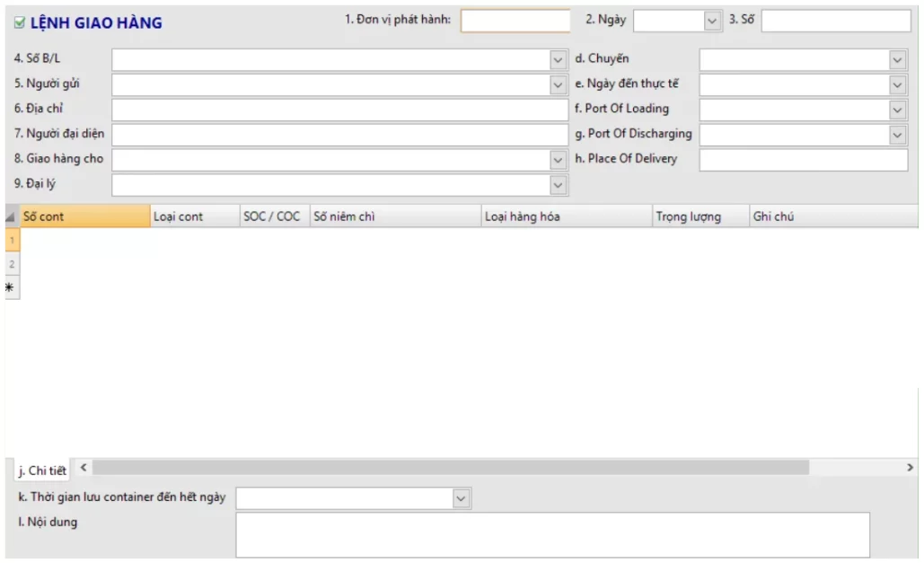This screenshot has width=924, height=563.
Task: Select row 2 header in grid
Action: coord(12,264)
